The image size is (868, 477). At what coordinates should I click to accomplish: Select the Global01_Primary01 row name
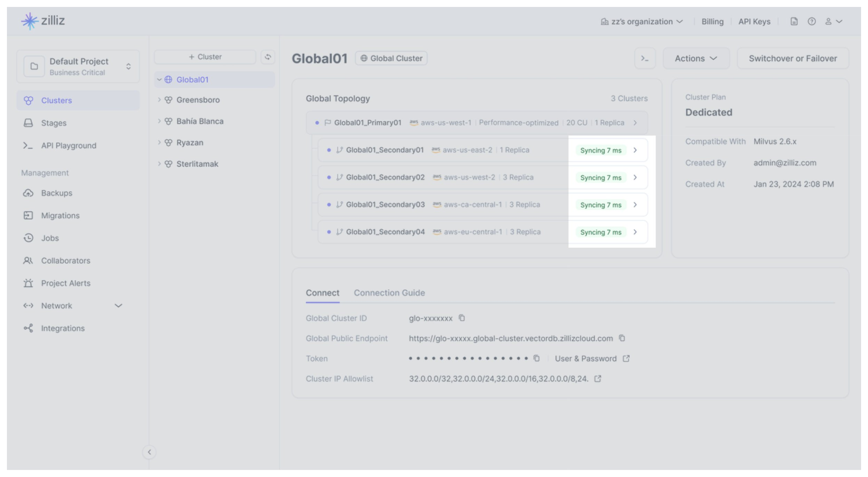click(368, 123)
